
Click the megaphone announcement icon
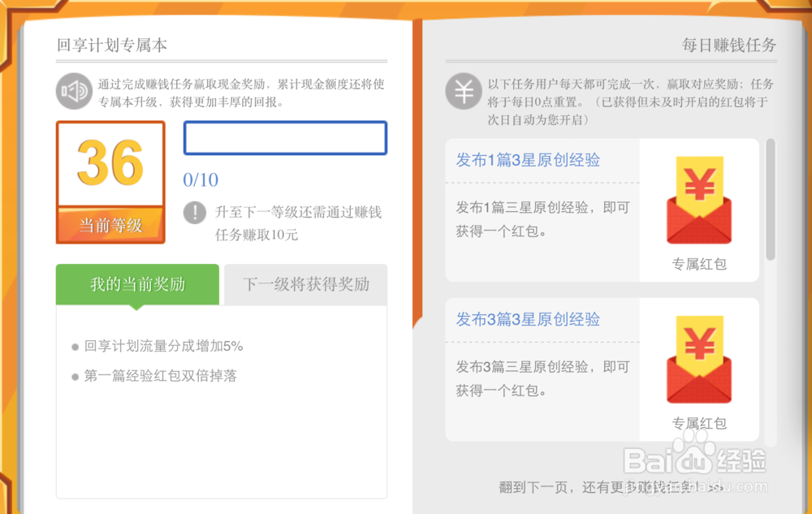(74, 91)
